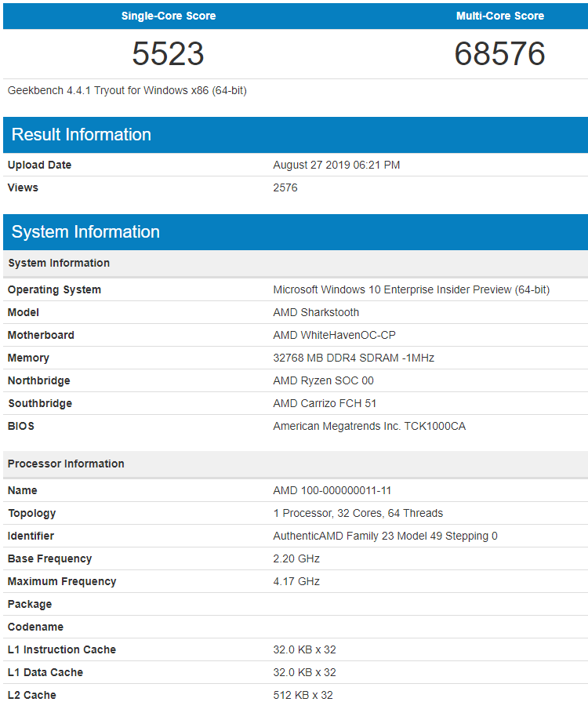Viewport: 588px width, 702px height.
Task: Select the single-core score value 5523
Action: [x=168, y=53]
